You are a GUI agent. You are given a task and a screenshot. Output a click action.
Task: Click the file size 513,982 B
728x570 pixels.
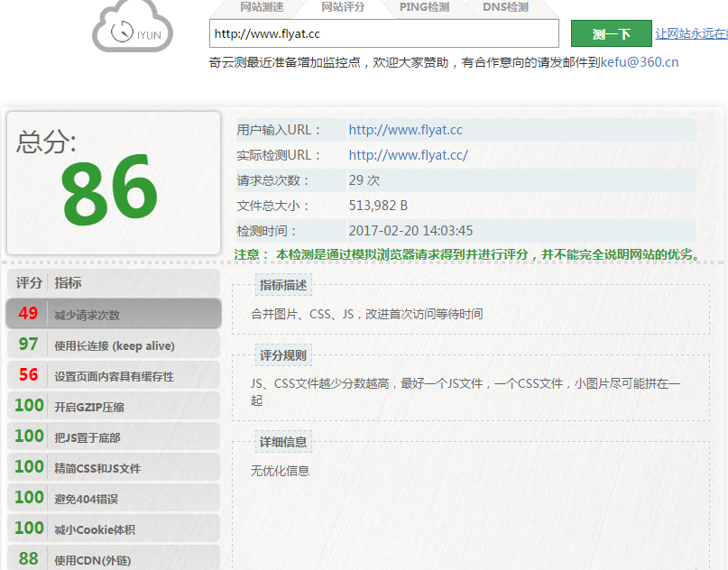378,205
